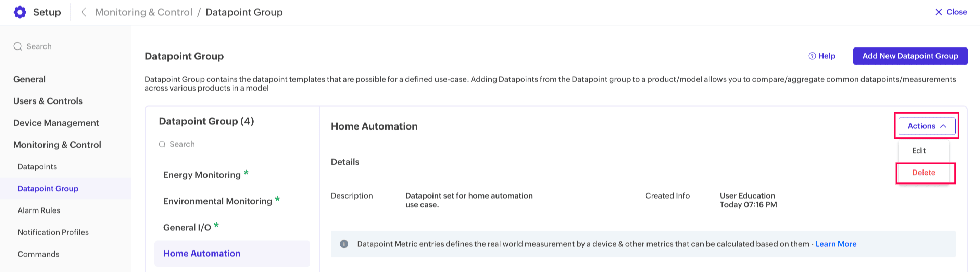980x272 pixels.
Task: Click the green asterisk beside Energy Monitoring
Action: coord(246,173)
